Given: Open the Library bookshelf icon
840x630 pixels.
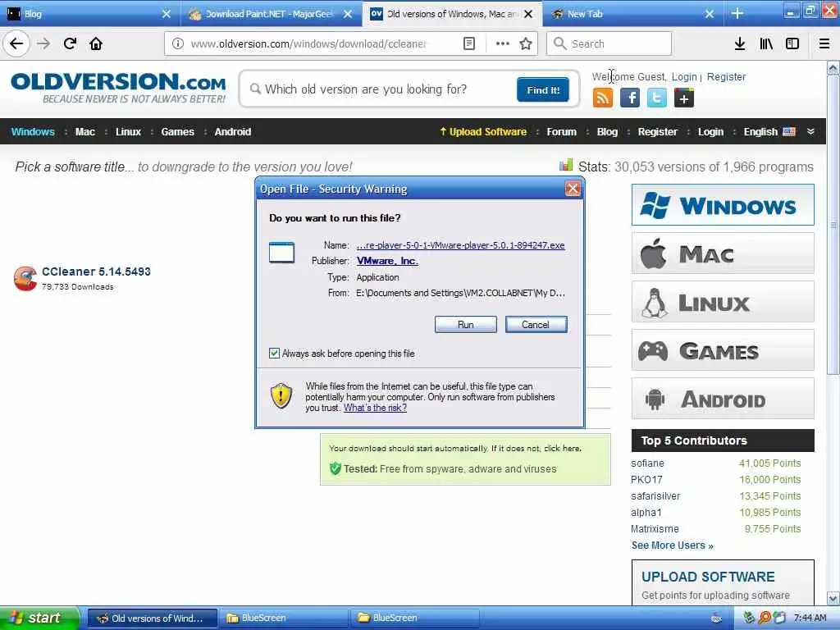Looking at the screenshot, I should (766, 44).
